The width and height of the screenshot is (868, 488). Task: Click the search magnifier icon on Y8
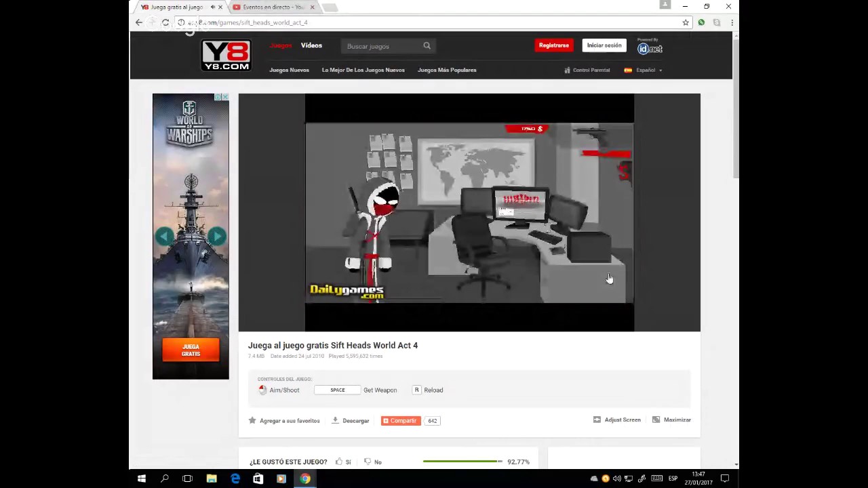click(427, 46)
